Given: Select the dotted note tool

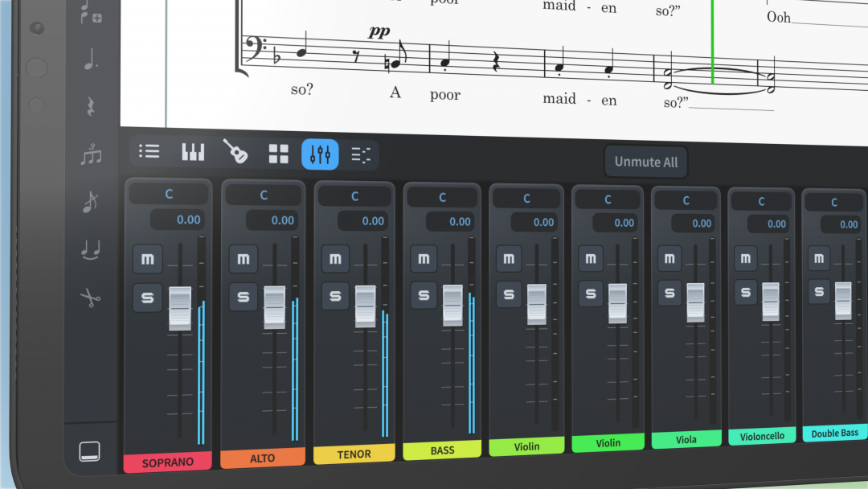Looking at the screenshot, I should (x=92, y=60).
